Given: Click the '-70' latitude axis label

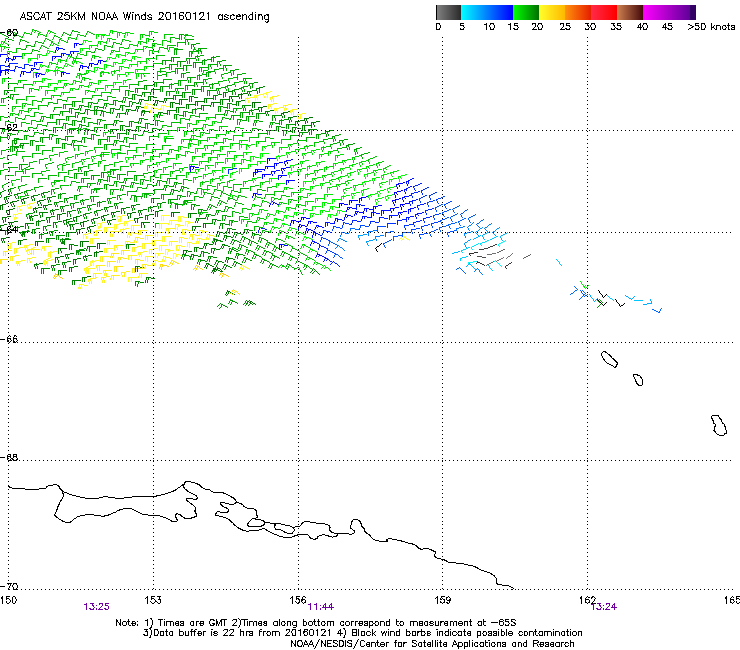Looking at the screenshot, I should click(x=10, y=586).
